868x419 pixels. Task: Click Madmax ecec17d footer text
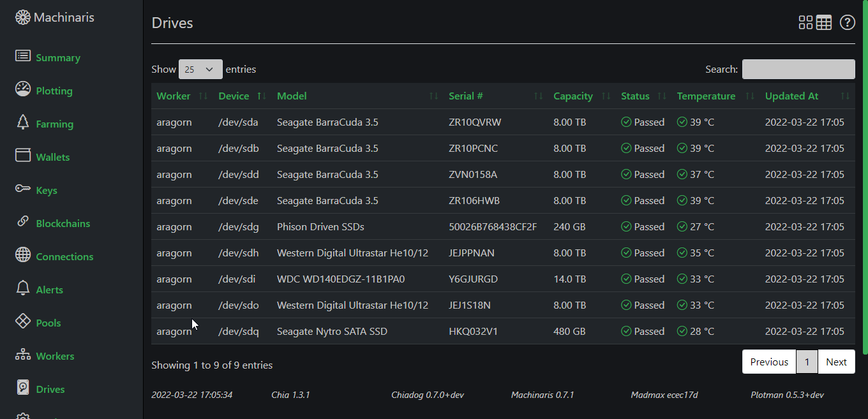664,395
